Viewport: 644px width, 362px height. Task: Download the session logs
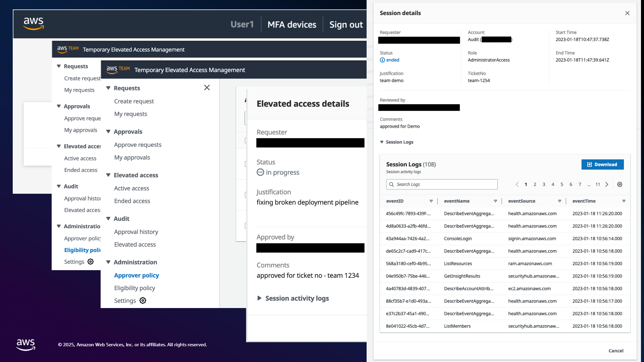(602, 164)
